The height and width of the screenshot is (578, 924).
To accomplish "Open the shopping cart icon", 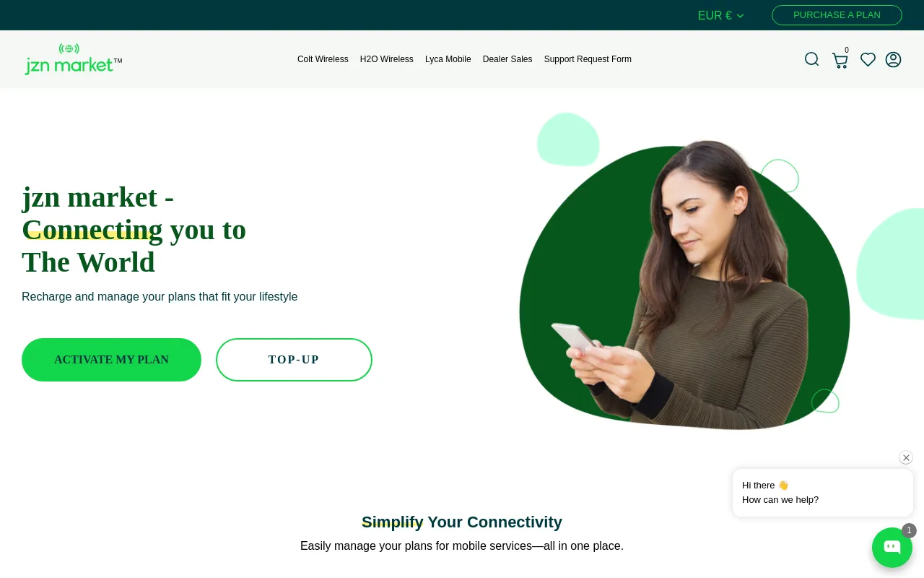I will (840, 60).
